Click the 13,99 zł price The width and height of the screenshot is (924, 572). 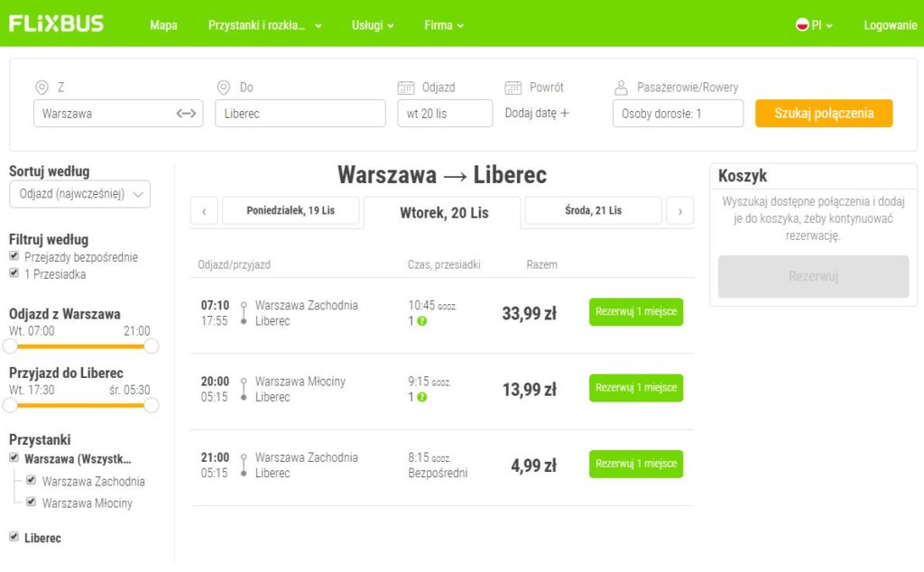(529, 390)
